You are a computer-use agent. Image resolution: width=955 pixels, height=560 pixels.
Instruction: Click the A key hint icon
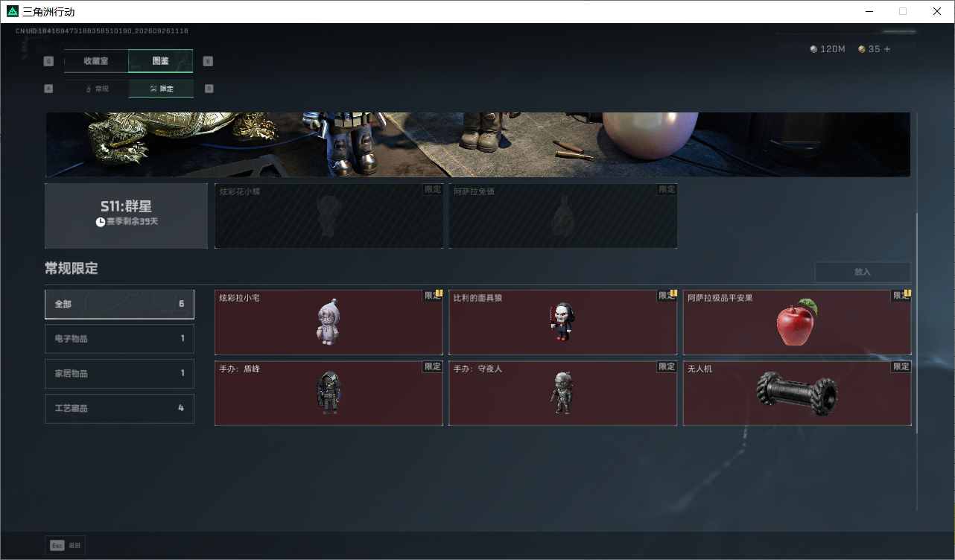(49, 89)
